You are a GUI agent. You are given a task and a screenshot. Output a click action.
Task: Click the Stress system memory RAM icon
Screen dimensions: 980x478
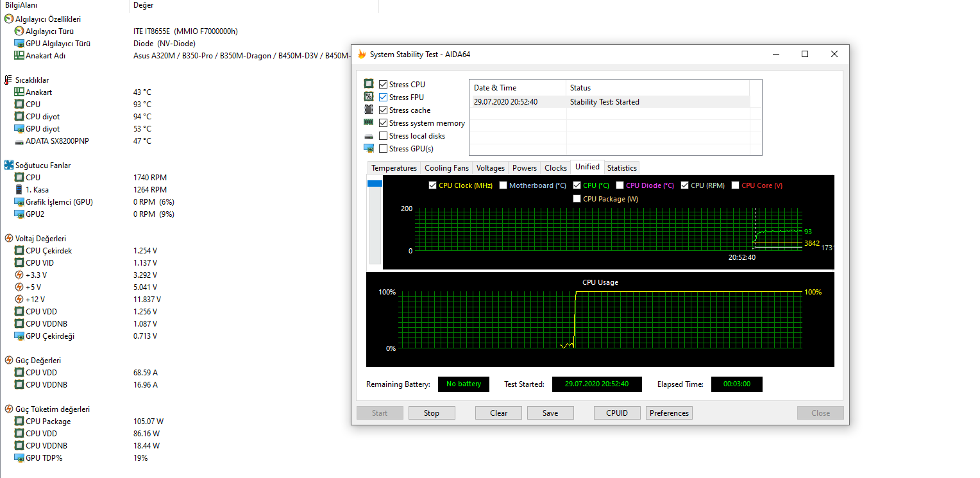tap(369, 123)
